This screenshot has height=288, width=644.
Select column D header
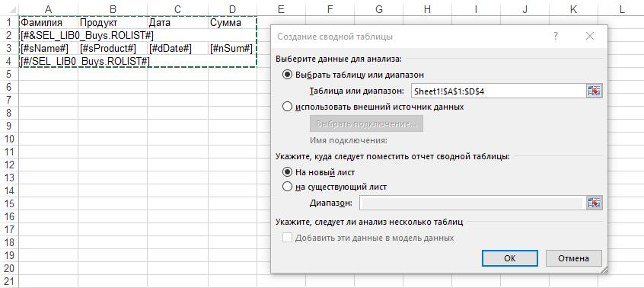pos(232,8)
